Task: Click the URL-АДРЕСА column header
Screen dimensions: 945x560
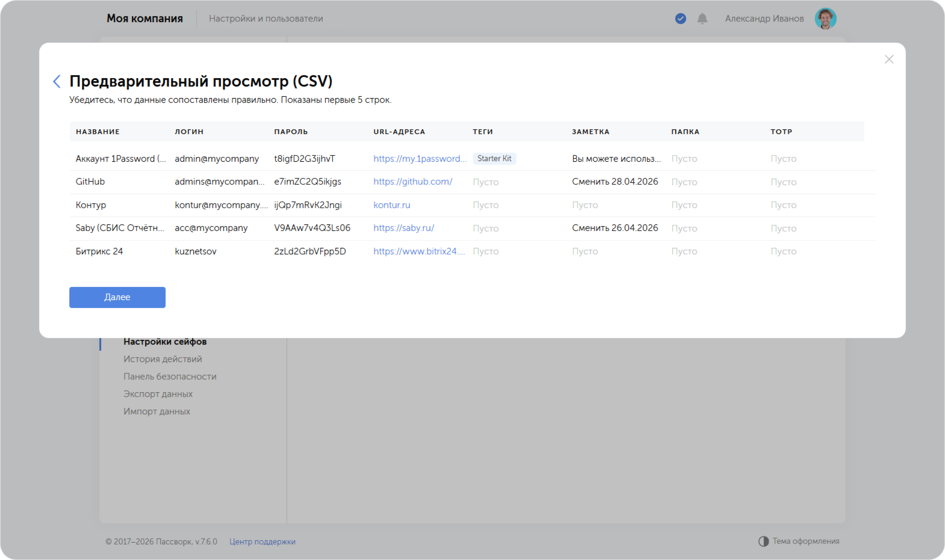Action: [x=399, y=132]
